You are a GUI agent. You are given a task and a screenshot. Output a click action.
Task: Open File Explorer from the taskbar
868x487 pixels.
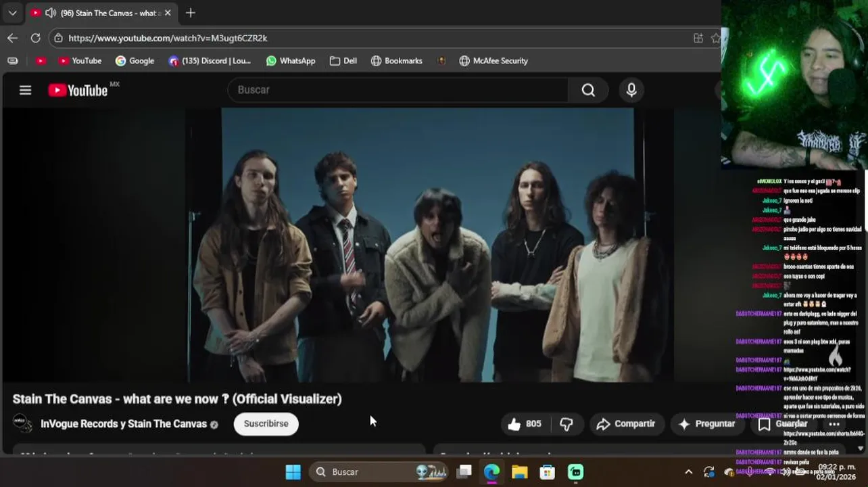coord(519,472)
